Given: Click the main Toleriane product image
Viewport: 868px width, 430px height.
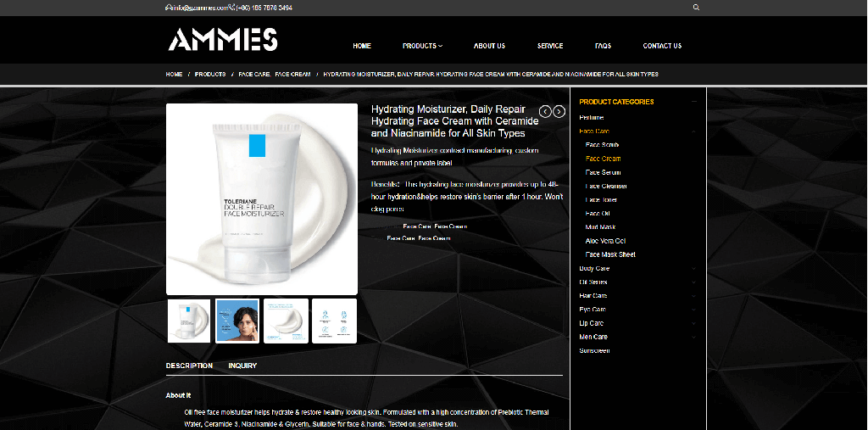Looking at the screenshot, I should [x=262, y=199].
